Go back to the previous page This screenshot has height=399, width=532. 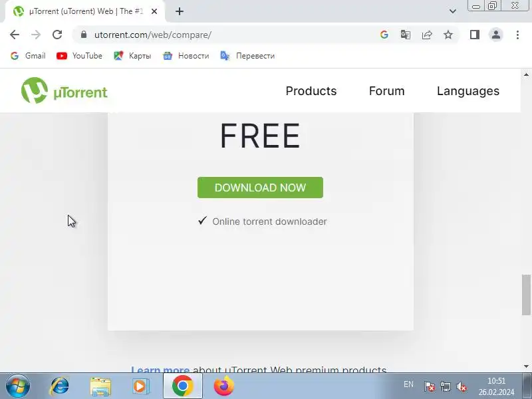tap(15, 35)
